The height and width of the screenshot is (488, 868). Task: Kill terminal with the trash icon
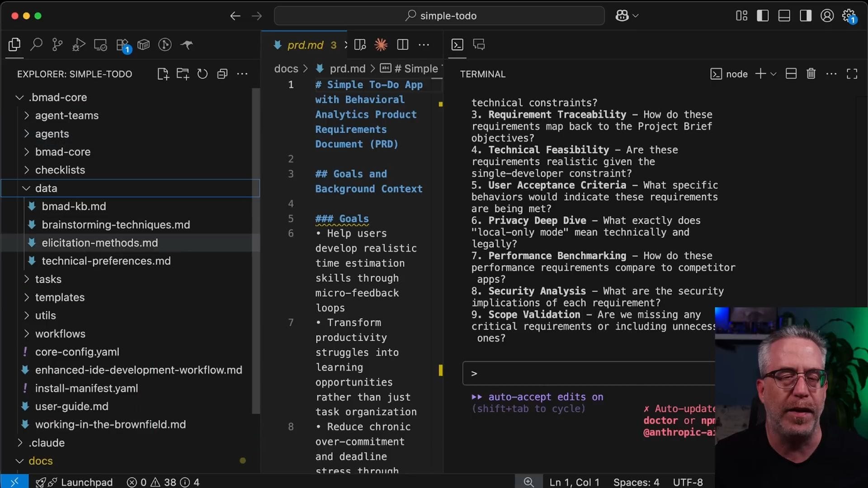[811, 74]
